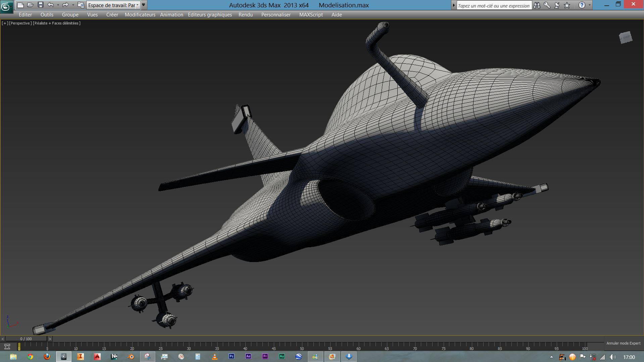This screenshot has height=362, width=644.
Task: Click the Favorites star icon
Action: [x=567, y=5]
